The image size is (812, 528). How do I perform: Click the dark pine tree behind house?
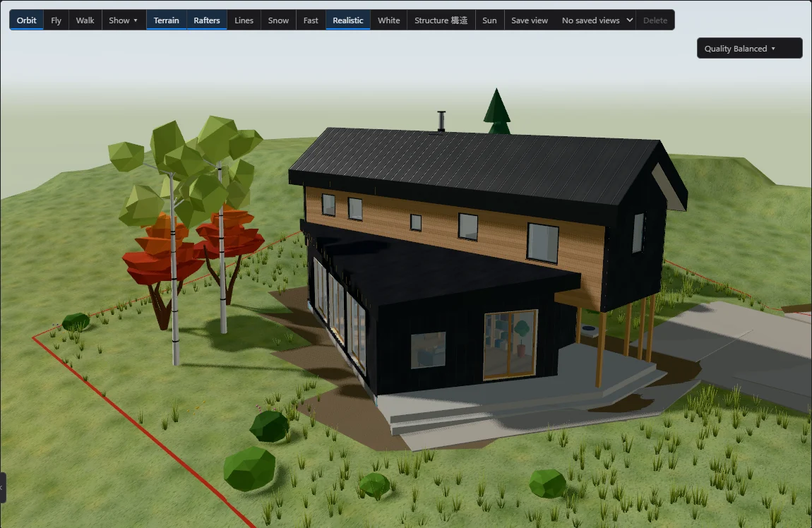[x=496, y=112]
